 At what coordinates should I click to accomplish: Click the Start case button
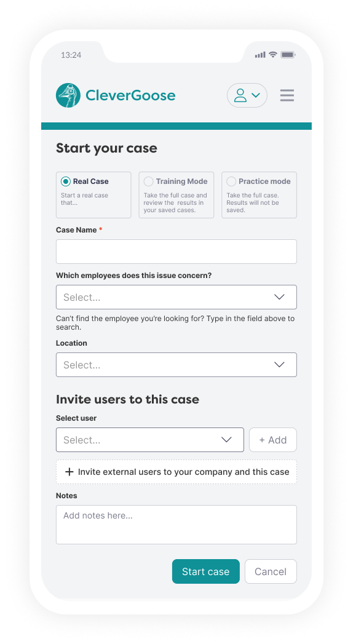[x=205, y=571]
